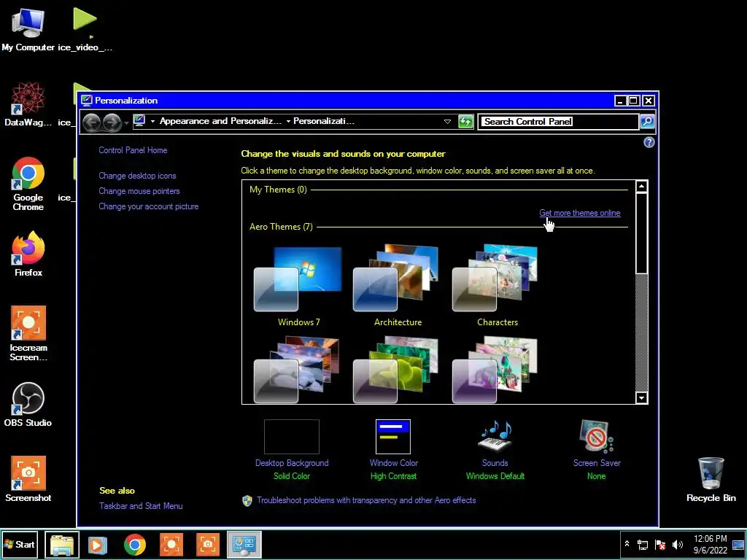Click the Desktop Background label
Viewport: 747px width, 560px height.
coord(292,463)
